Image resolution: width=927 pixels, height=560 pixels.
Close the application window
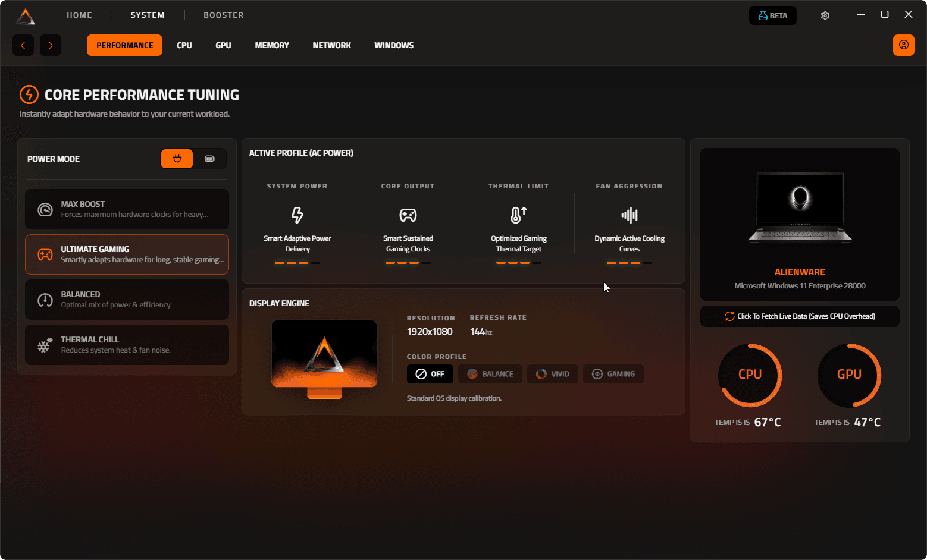tap(909, 14)
